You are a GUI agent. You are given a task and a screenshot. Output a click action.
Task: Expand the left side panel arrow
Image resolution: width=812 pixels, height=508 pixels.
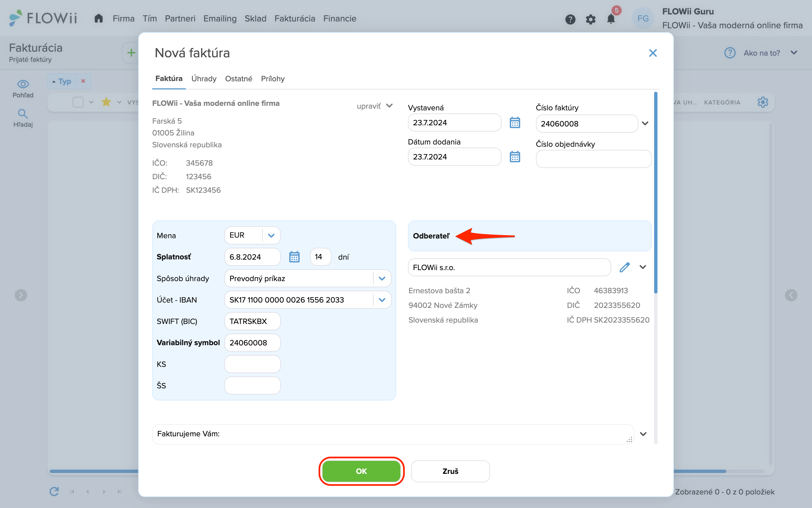tap(21, 295)
